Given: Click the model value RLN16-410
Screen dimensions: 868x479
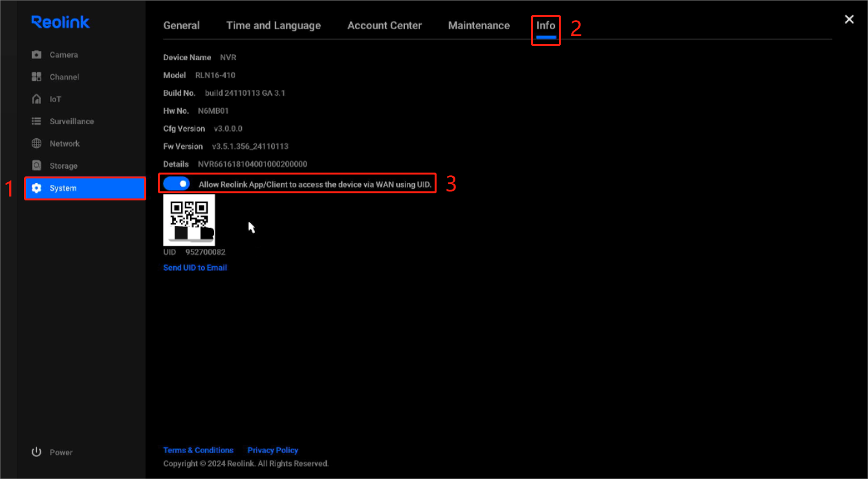Looking at the screenshot, I should tap(215, 75).
